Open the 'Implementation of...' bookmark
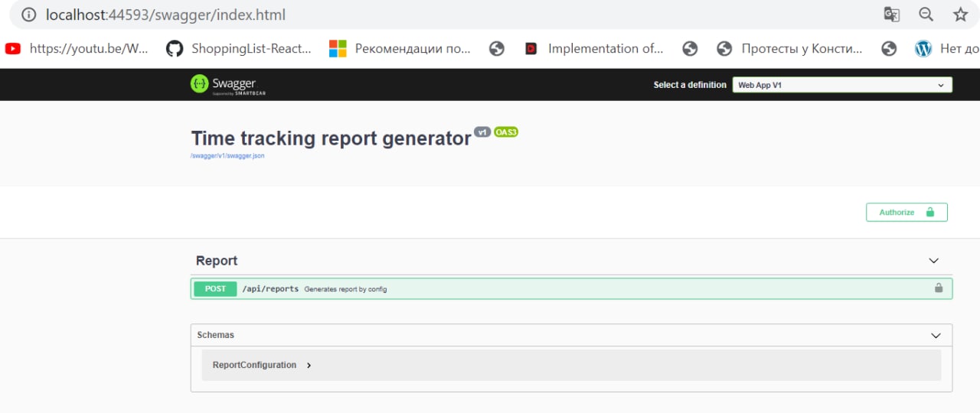This screenshot has width=980, height=413. point(593,49)
